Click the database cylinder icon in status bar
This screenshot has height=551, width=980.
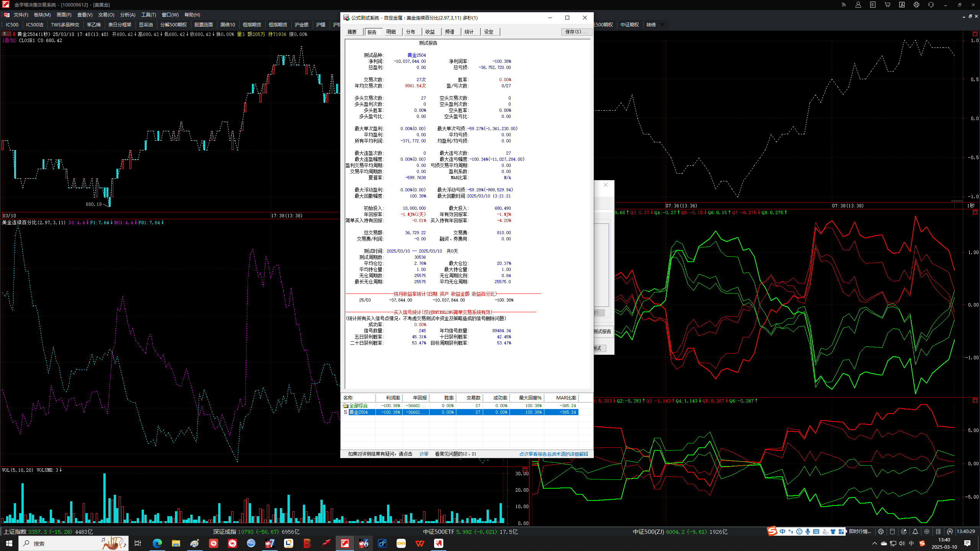(x=892, y=531)
